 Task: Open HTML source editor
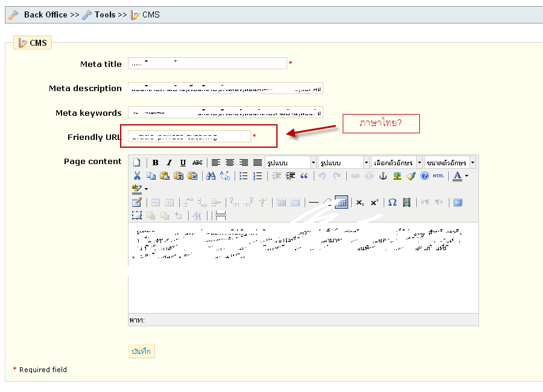click(439, 176)
